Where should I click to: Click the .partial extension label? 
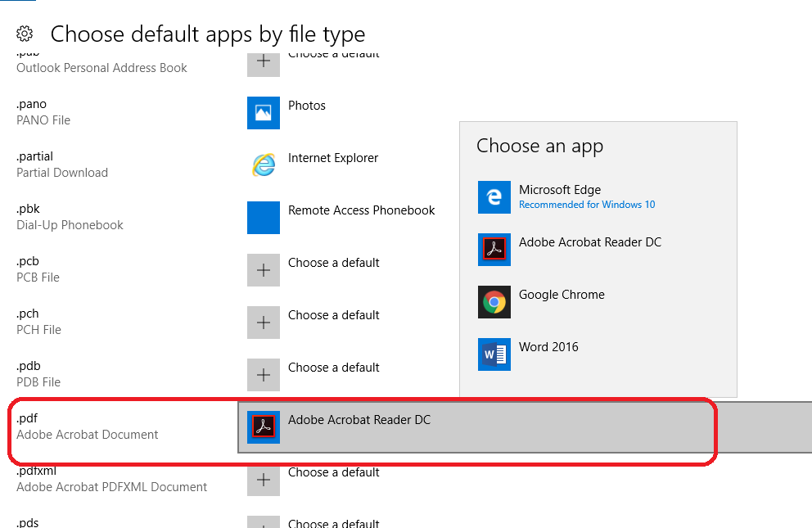(x=34, y=157)
